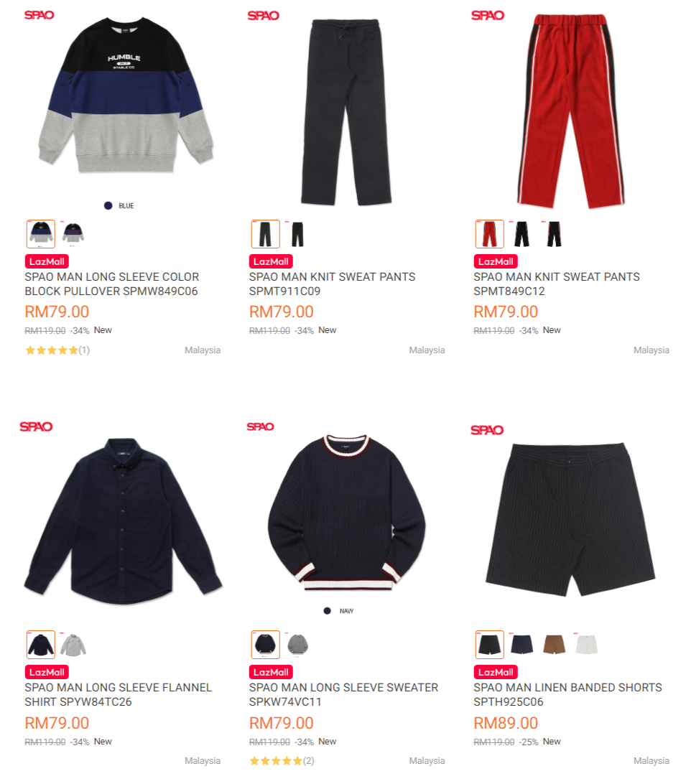
Task: Select the black sweat pants variant SPMT911C09
Action: coord(297,233)
